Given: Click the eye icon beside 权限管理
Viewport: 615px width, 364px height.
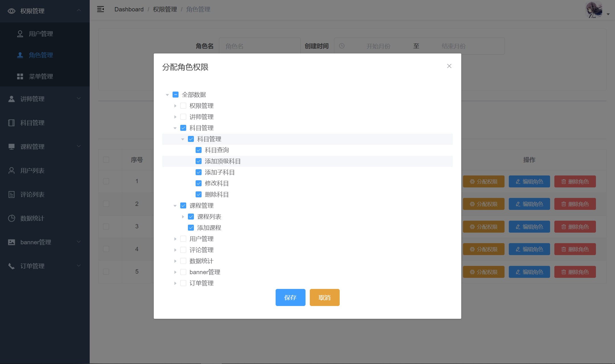Looking at the screenshot, I should point(11,11).
